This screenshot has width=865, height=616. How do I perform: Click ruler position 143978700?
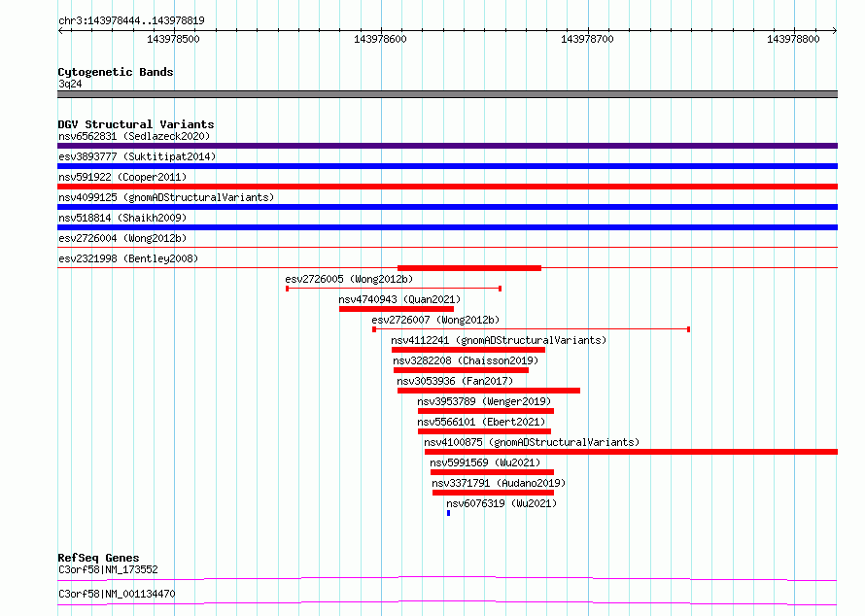pos(587,39)
